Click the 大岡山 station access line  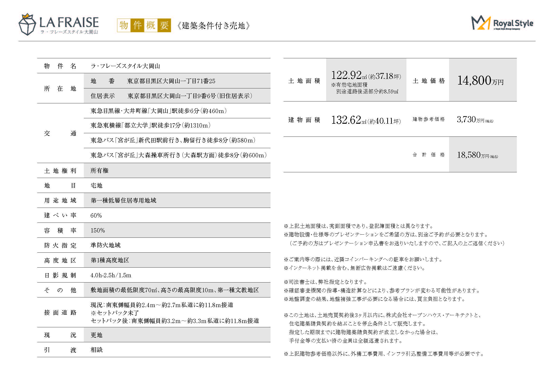pos(158,111)
